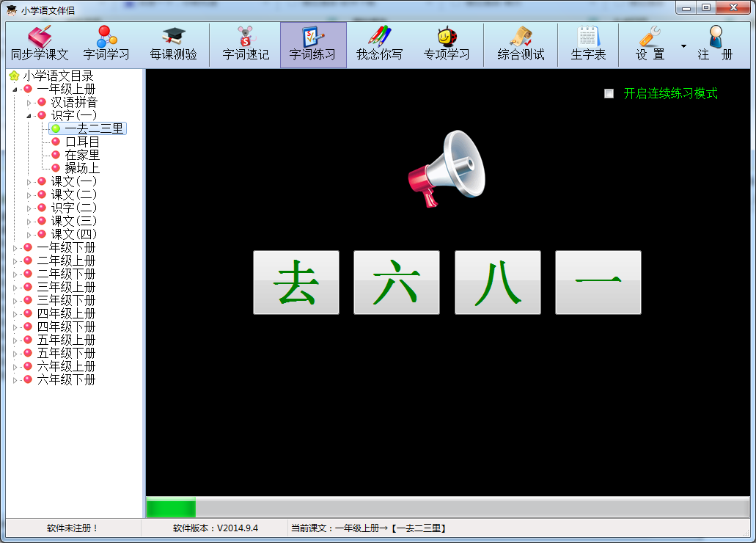Enable the 开启连续练习模式 checkbox
This screenshot has width=756, height=543.
609,94
